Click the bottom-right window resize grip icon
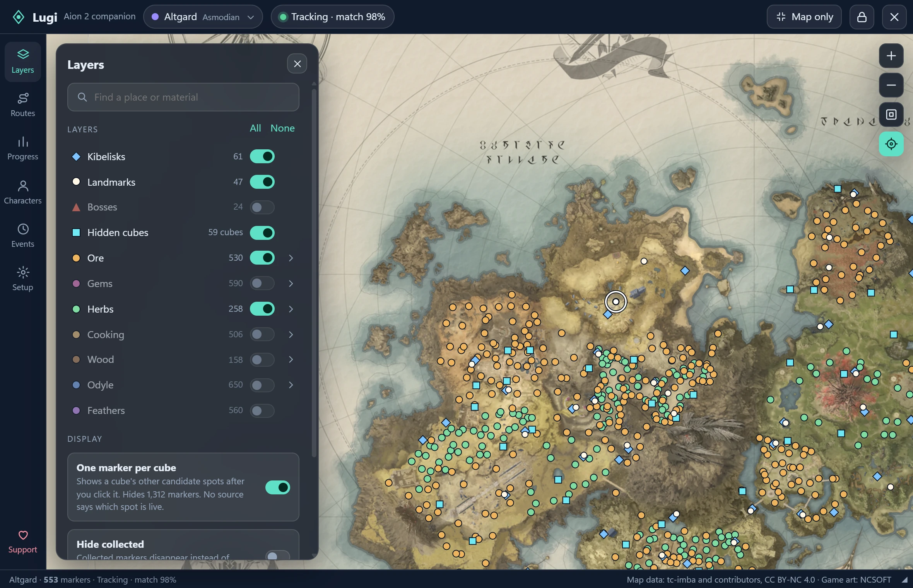 904,580
